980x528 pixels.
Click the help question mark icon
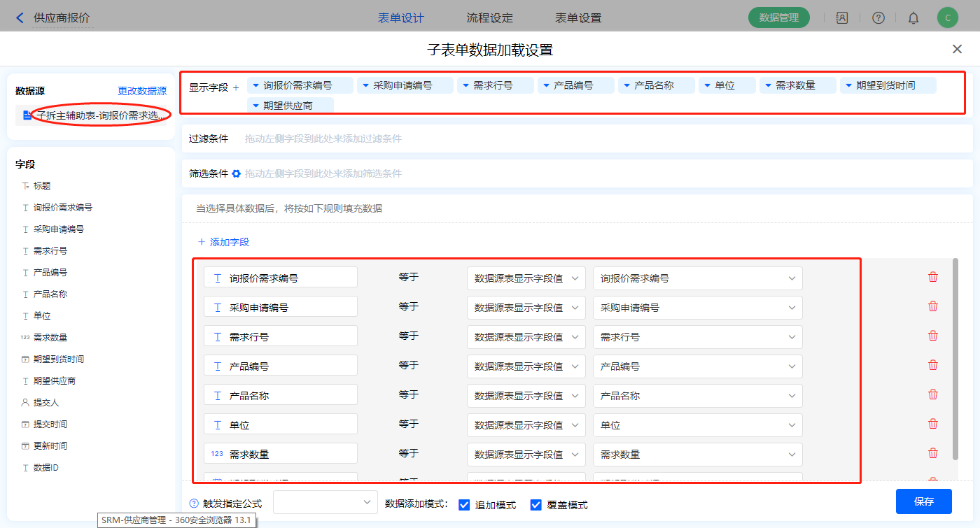pos(878,18)
